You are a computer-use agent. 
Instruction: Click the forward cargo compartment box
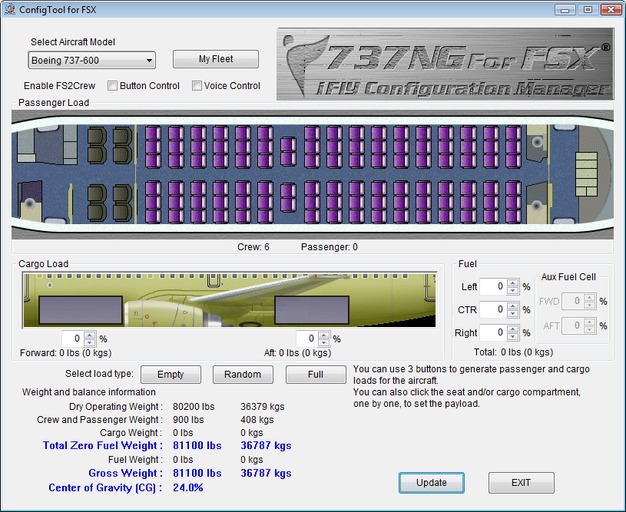tap(81, 310)
